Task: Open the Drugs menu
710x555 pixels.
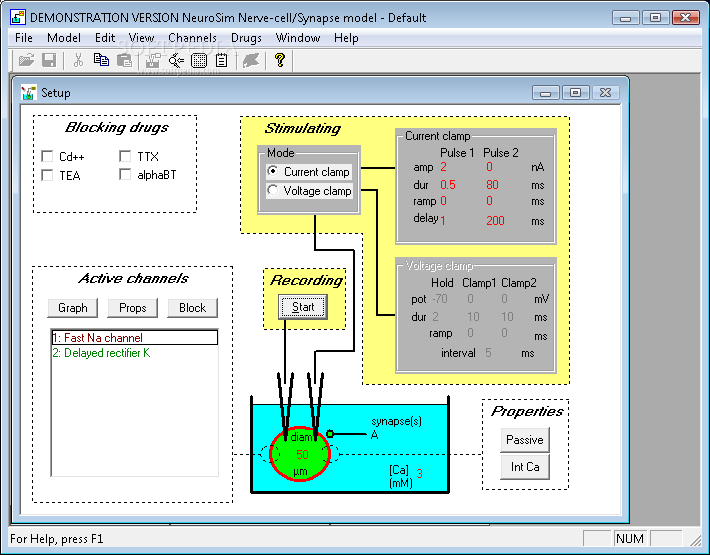Action: [x=246, y=38]
